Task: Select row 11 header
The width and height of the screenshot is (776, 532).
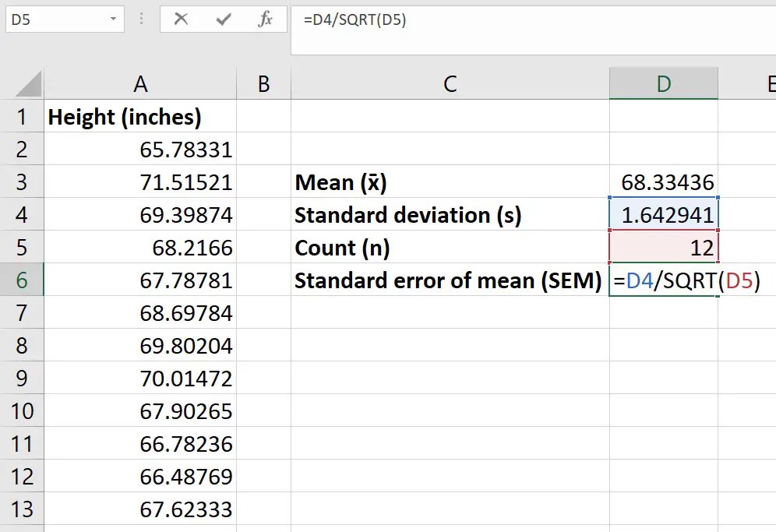Action: [22, 443]
